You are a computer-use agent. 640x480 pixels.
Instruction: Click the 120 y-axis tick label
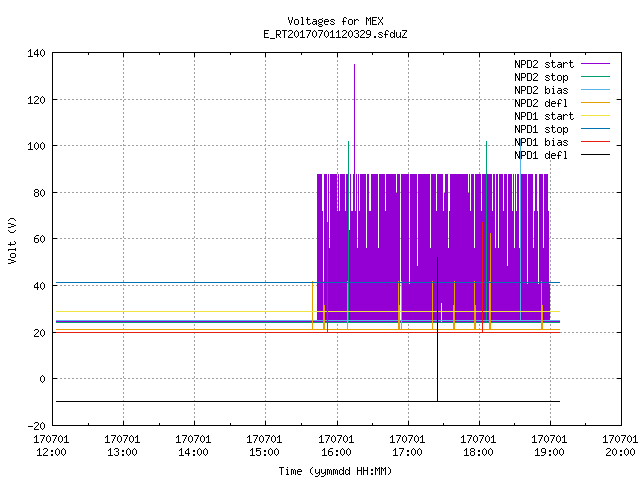point(36,100)
